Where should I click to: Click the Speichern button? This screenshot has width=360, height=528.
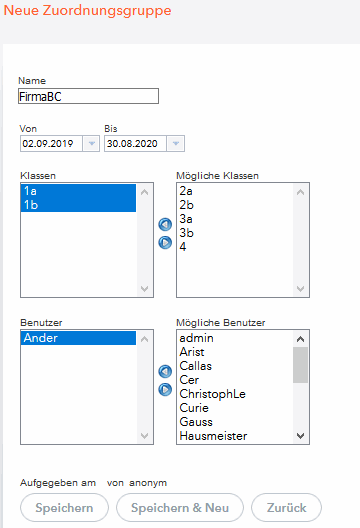point(64,508)
